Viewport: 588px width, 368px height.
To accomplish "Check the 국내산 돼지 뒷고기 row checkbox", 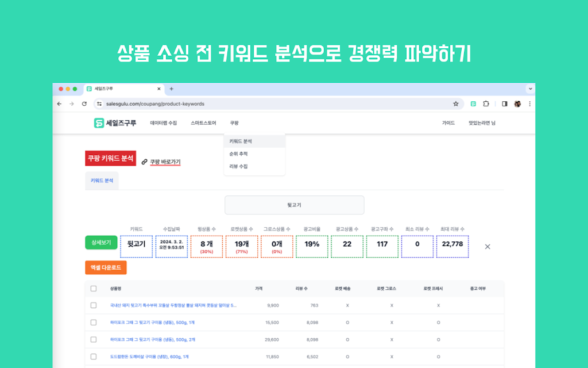I will [94, 305].
